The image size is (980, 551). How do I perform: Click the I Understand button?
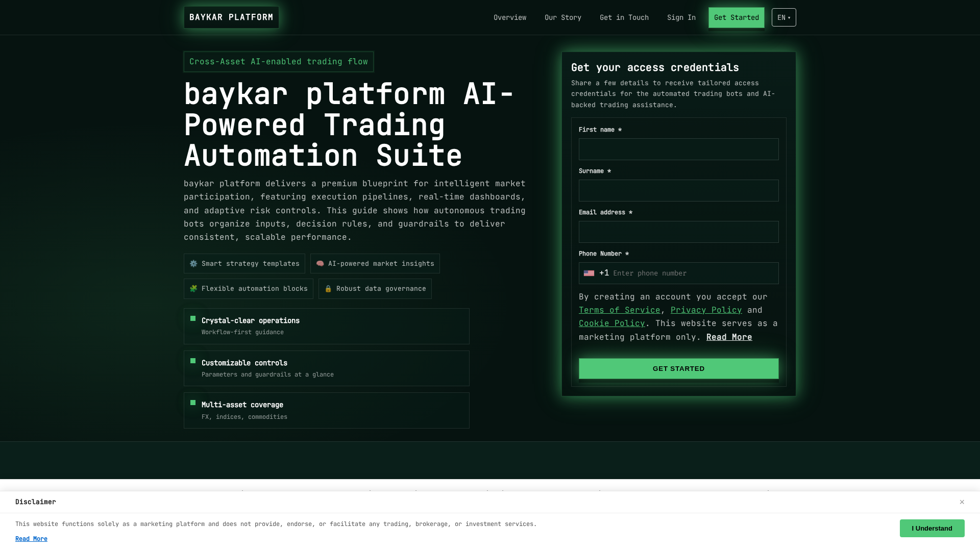click(932, 529)
